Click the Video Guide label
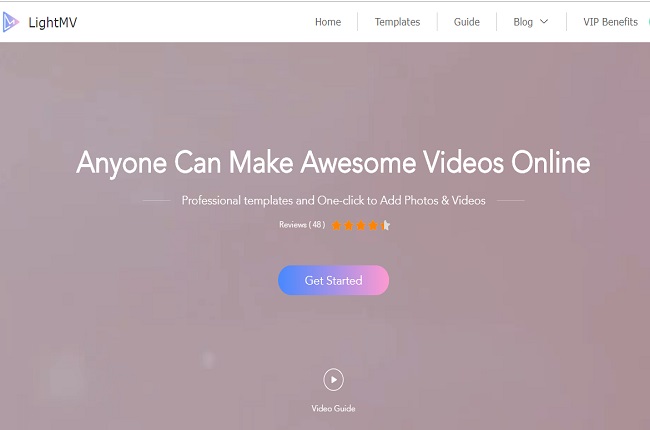 tap(333, 408)
